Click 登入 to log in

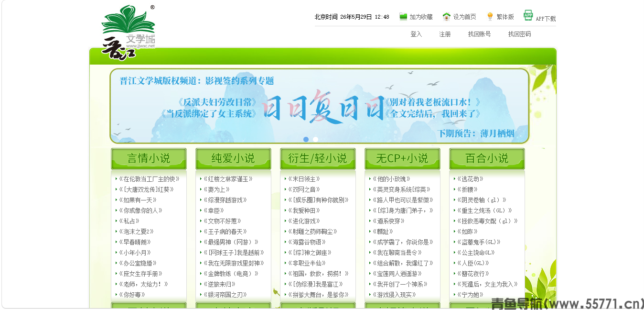[x=416, y=34]
